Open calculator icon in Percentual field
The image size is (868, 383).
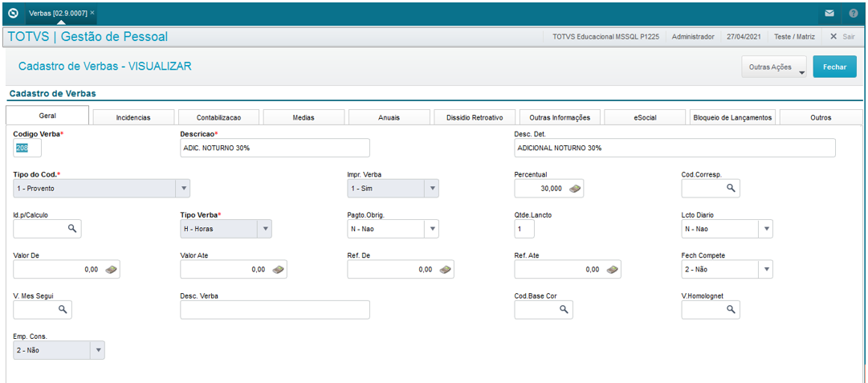[576, 189]
